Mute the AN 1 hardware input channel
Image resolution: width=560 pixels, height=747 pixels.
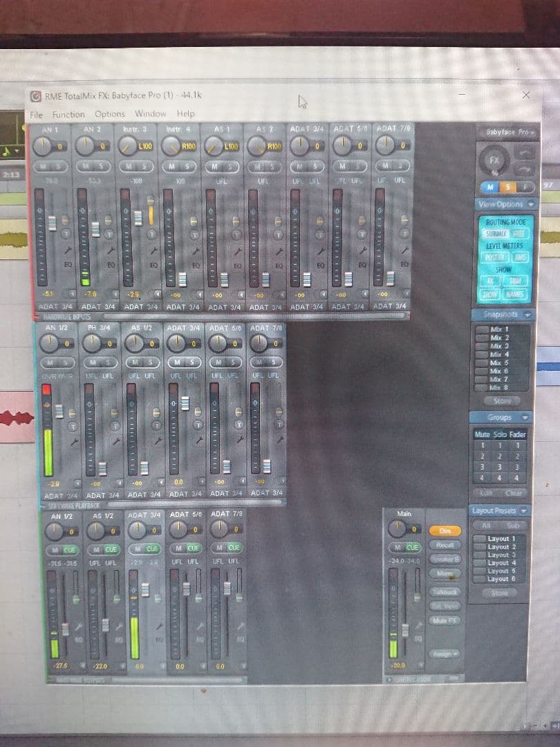(41, 167)
